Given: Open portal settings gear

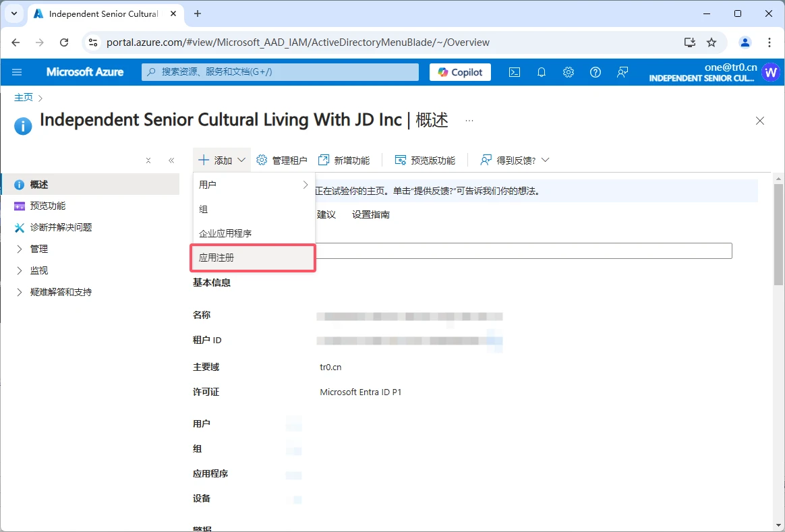Looking at the screenshot, I should pos(569,72).
